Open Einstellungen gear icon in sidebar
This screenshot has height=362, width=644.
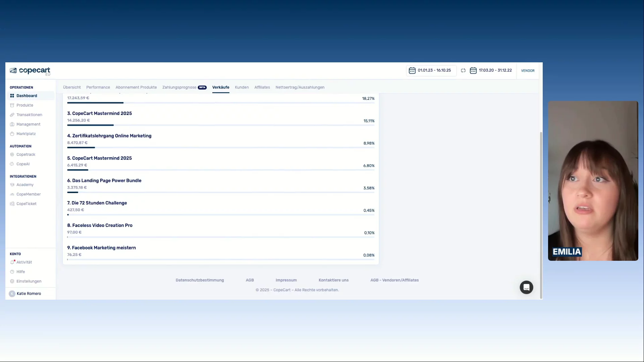click(x=12, y=282)
